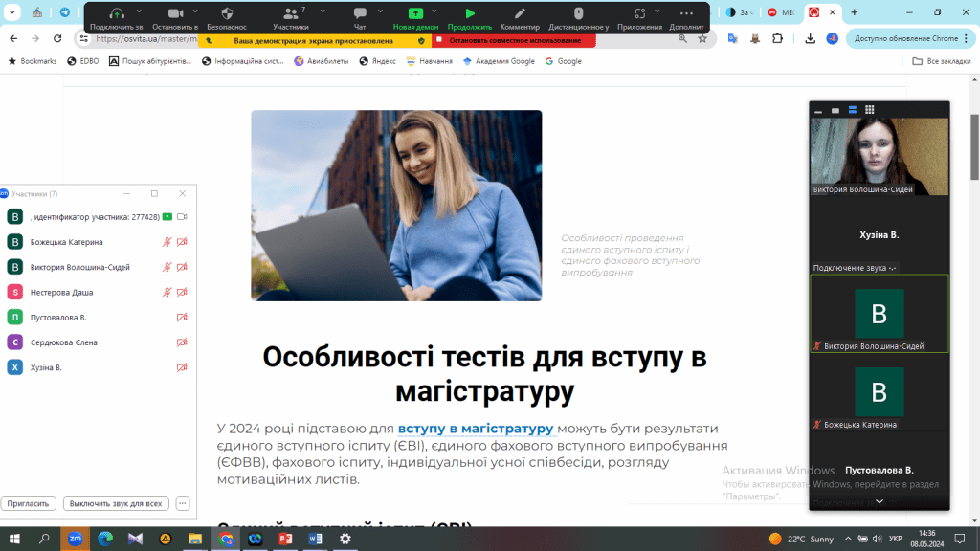Click the Пригласить invite button
Viewport: 980px width, 551px height.
29,503
